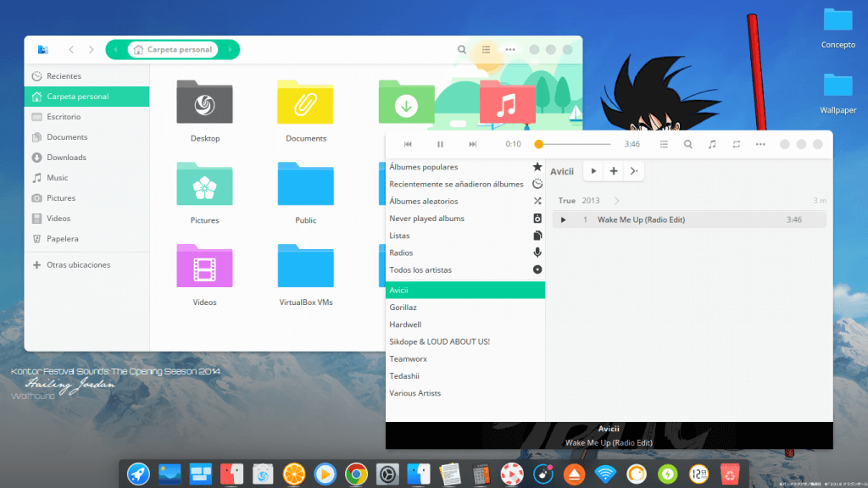Add Avicii to the queue with plus button
Viewport: 868px width, 488px height.
(x=614, y=171)
